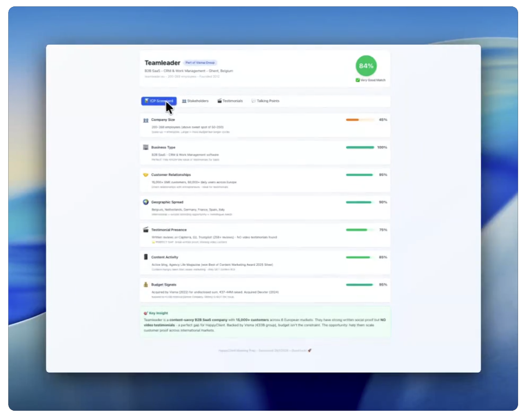Click the Geographic Spread globe icon

[145, 202]
